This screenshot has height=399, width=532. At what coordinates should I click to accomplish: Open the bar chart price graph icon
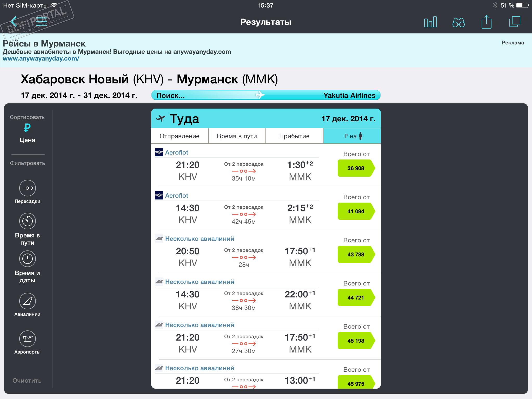pyautogui.click(x=430, y=22)
